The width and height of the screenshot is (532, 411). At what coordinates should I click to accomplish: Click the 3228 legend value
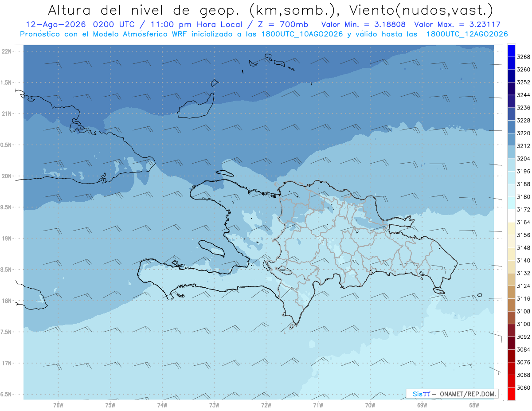pyautogui.click(x=524, y=121)
